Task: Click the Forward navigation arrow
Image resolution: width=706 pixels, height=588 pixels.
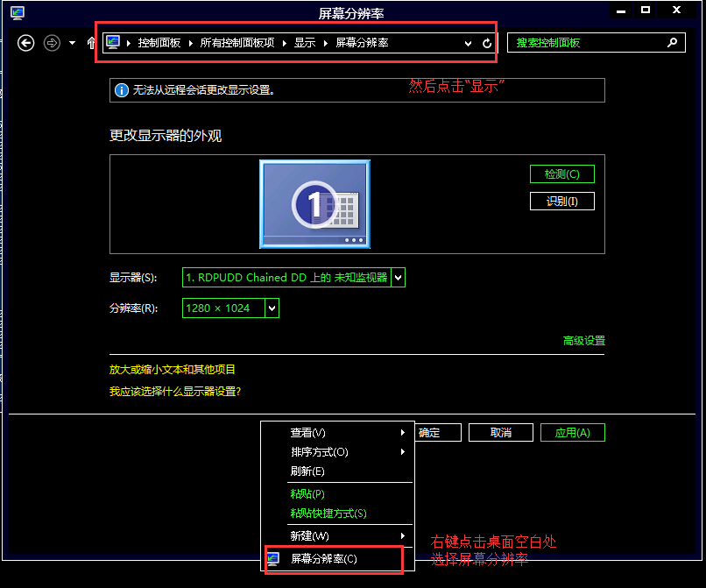Action: (x=52, y=43)
